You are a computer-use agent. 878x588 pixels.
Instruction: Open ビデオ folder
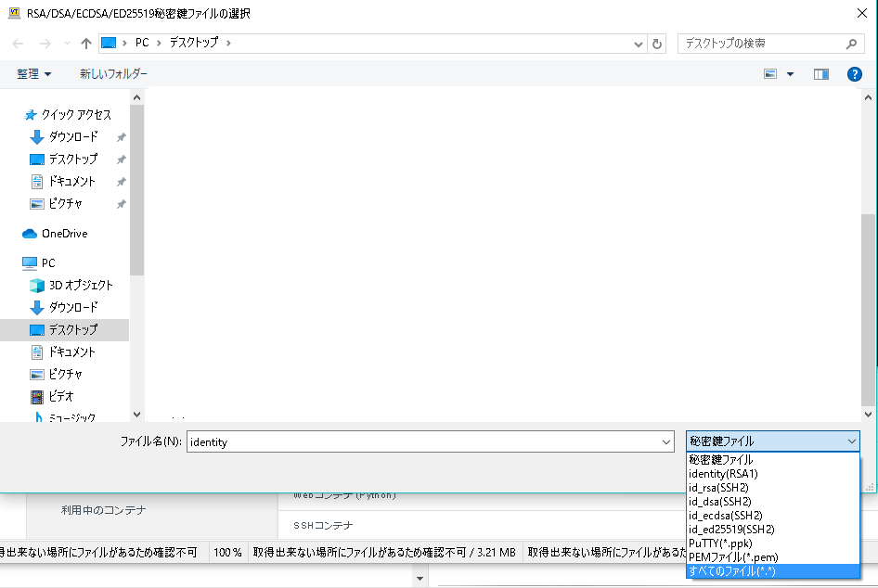(52, 397)
